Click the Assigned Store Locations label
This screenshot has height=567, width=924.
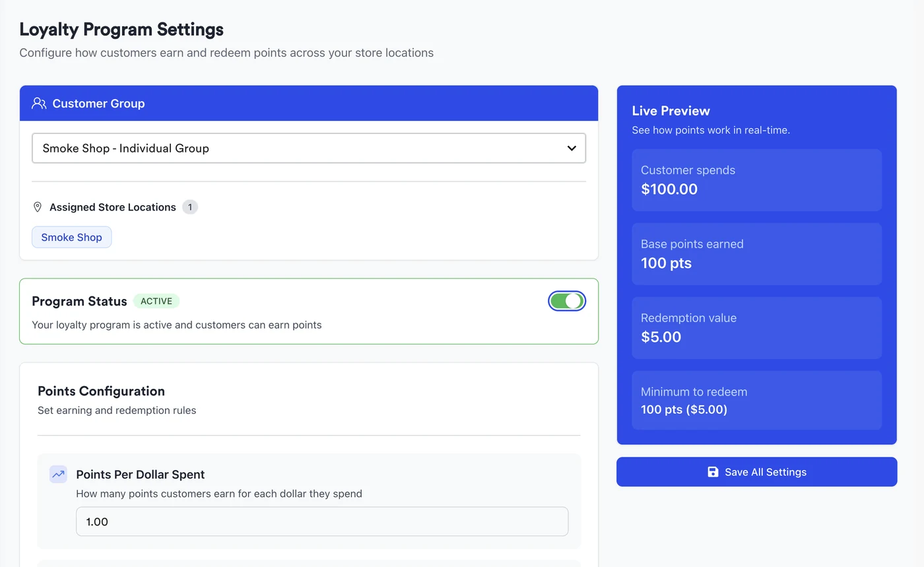113,207
